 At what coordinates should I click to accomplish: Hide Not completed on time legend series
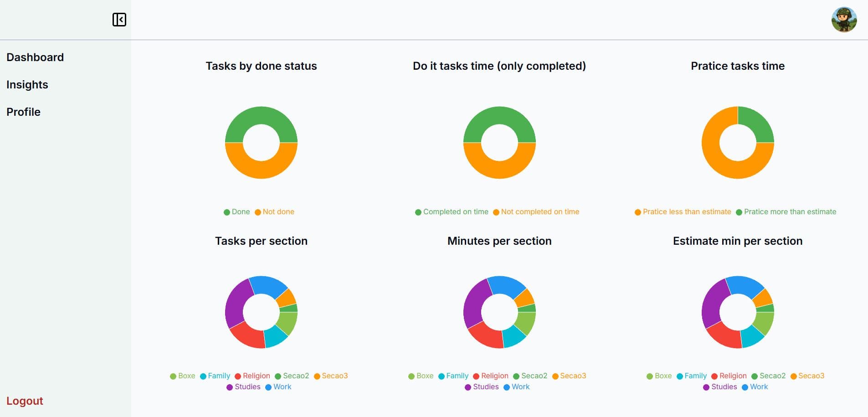pyautogui.click(x=536, y=212)
